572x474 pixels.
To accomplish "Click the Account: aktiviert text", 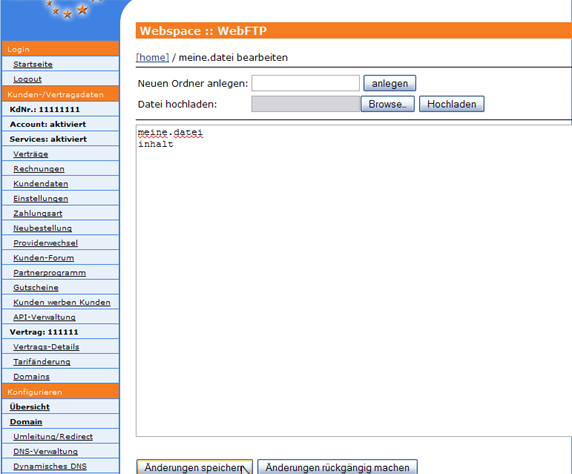I will 48,124.
